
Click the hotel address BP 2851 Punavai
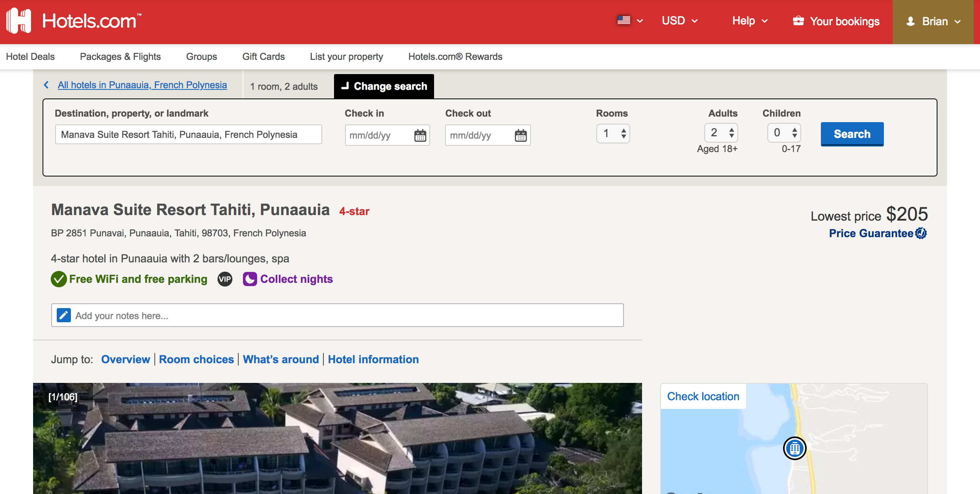click(178, 233)
